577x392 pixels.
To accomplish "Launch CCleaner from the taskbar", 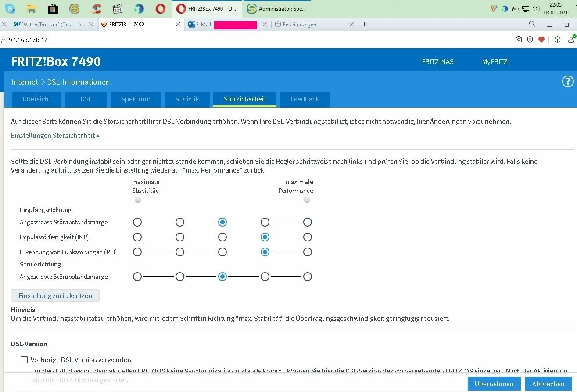I will [x=96, y=8].
